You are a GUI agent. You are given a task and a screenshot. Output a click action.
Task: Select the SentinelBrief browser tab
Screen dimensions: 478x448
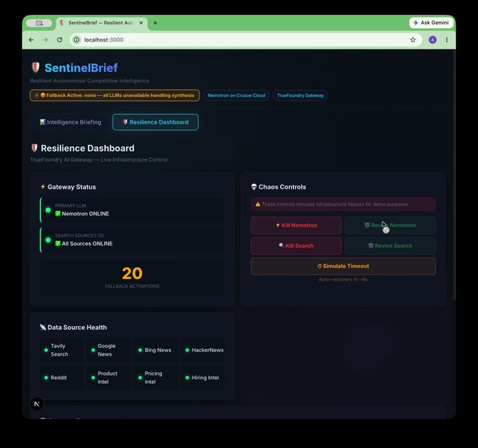click(x=101, y=23)
